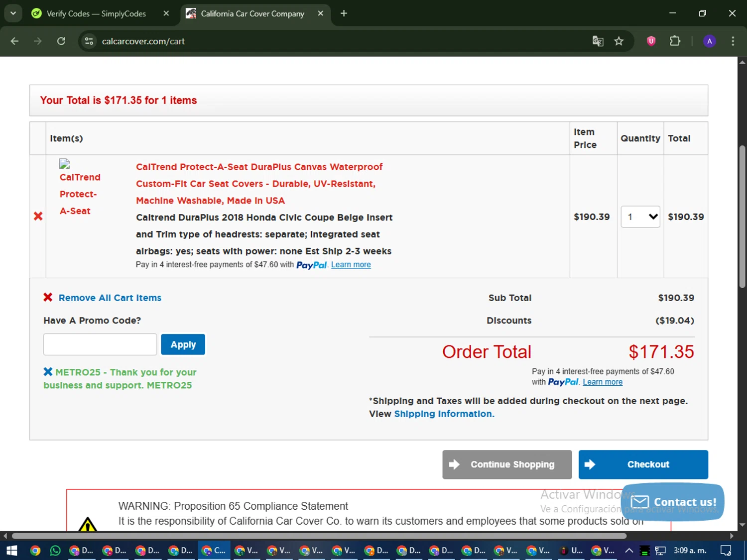The width and height of the screenshot is (747, 560).
Task: Open WhatsApp from the taskbar
Action: [x=55, y=550]
